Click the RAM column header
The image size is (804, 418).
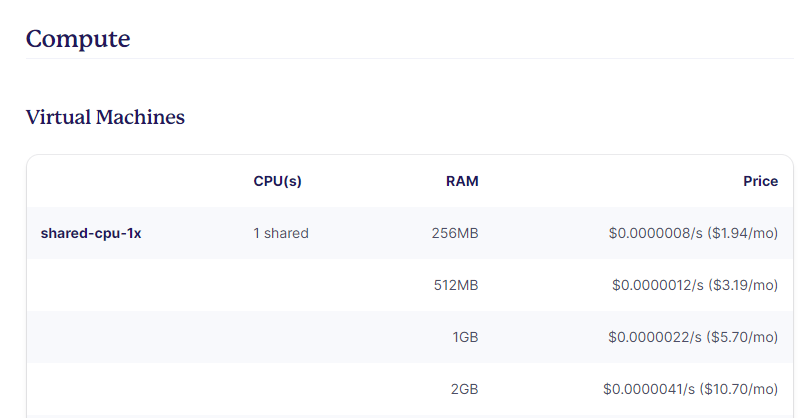462,181
